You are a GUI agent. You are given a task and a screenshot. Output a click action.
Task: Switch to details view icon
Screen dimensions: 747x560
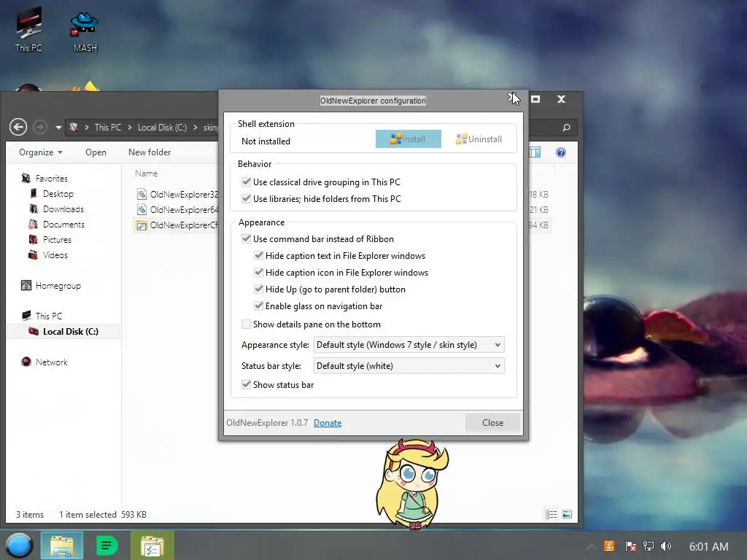(x=551, y=514)
